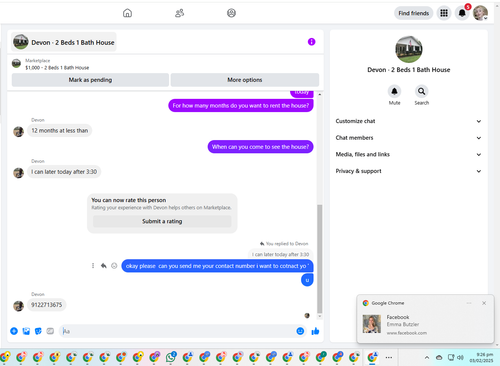Click the small blue 'u' message bubble
This screenshot has width=500, height=366.
pyautogui.click(x=307, y=280)
